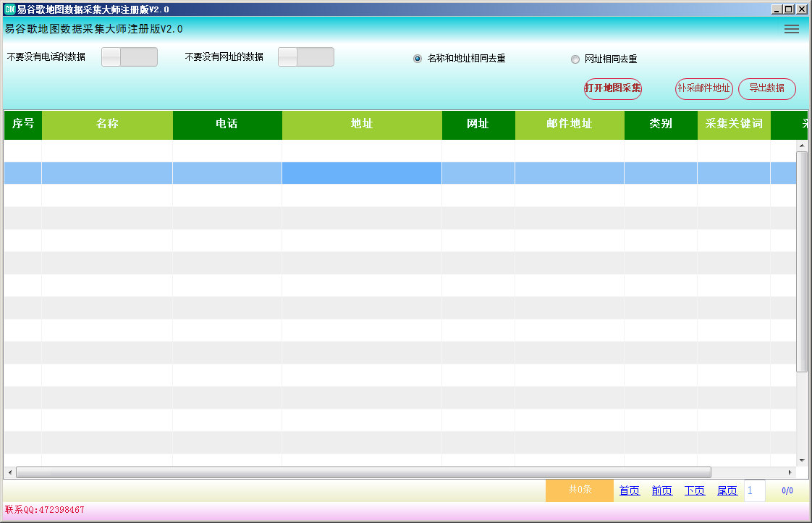
Task: Click the 采集关键词 column header
Action: point(734,124)
